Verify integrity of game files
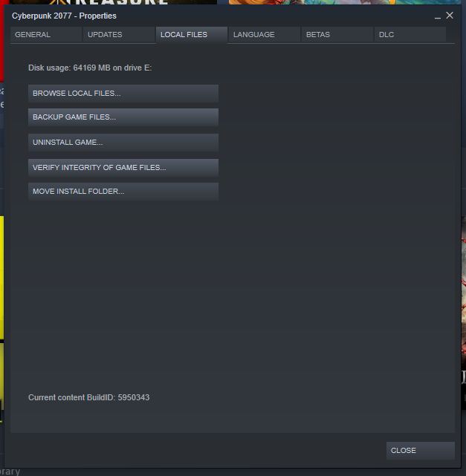The width and height of the screenshot is (466, 476). point(123,168)
